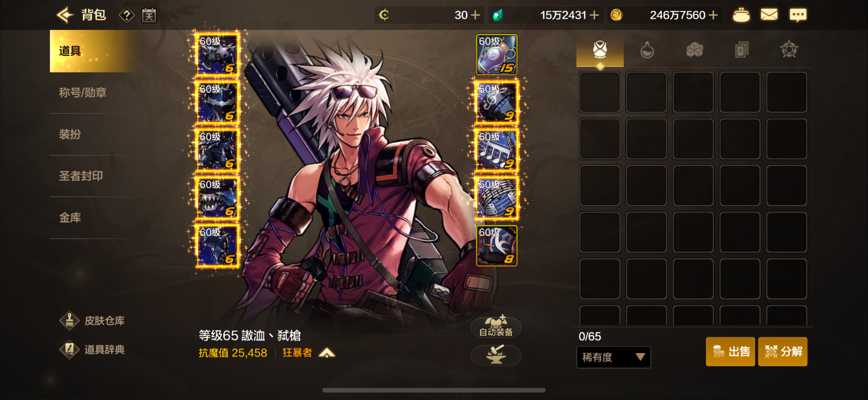The image size is (868, 400).
Task: Add gold via plus next to 246万7560
Action: [x=713, y=15]
